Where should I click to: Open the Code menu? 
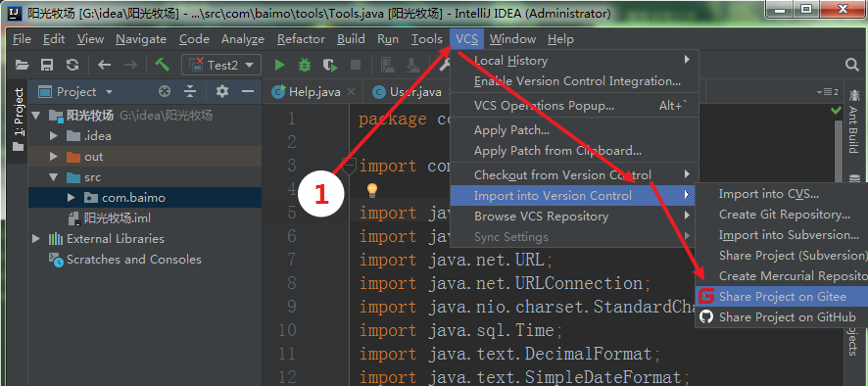point(194,39)
